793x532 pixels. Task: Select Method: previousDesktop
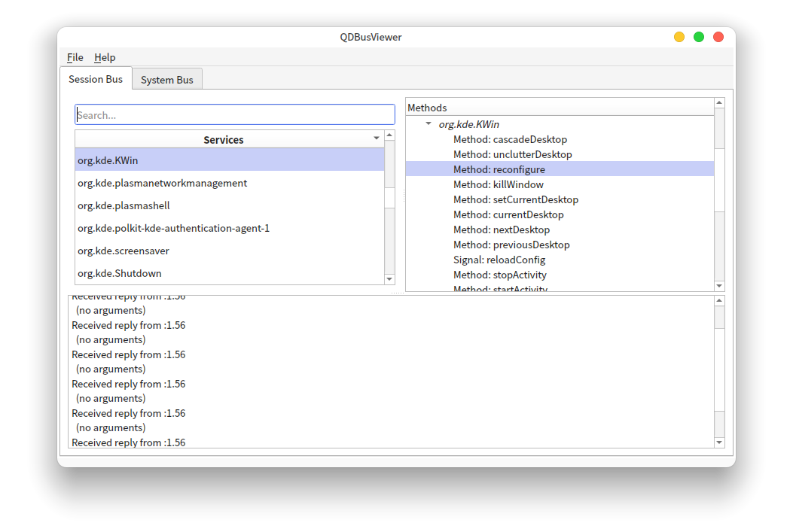click(x=511, y=245)
